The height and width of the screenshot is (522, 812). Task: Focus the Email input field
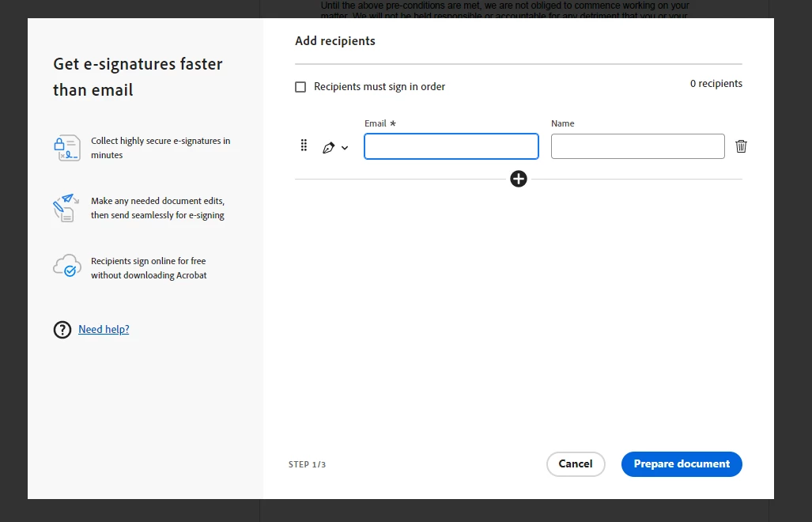tap(451, 146)
